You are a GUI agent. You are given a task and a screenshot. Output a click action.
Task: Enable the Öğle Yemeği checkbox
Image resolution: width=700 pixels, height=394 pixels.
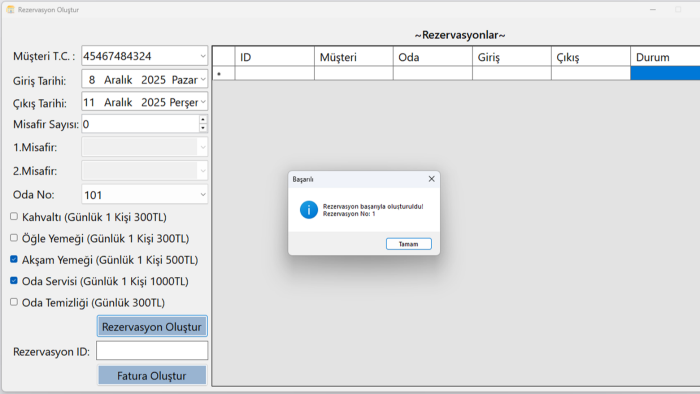click(14, 238)
